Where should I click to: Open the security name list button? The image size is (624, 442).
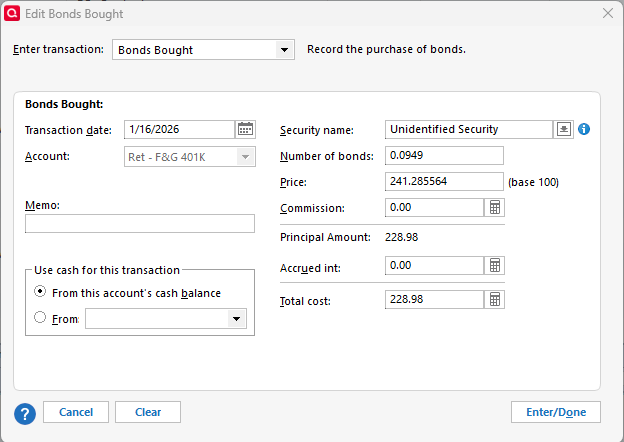[x=564, y=129]
